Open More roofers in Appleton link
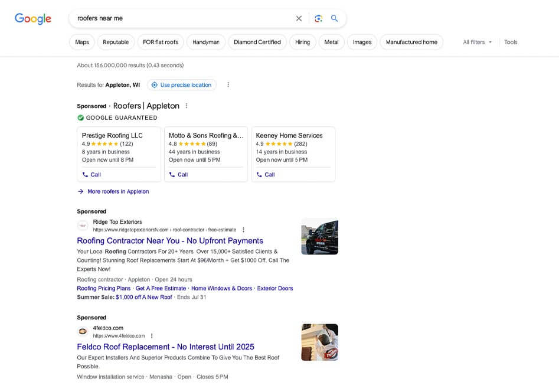The height and width of the screenshot is (392, 559). pyautogui.click(x=117, y=191)
